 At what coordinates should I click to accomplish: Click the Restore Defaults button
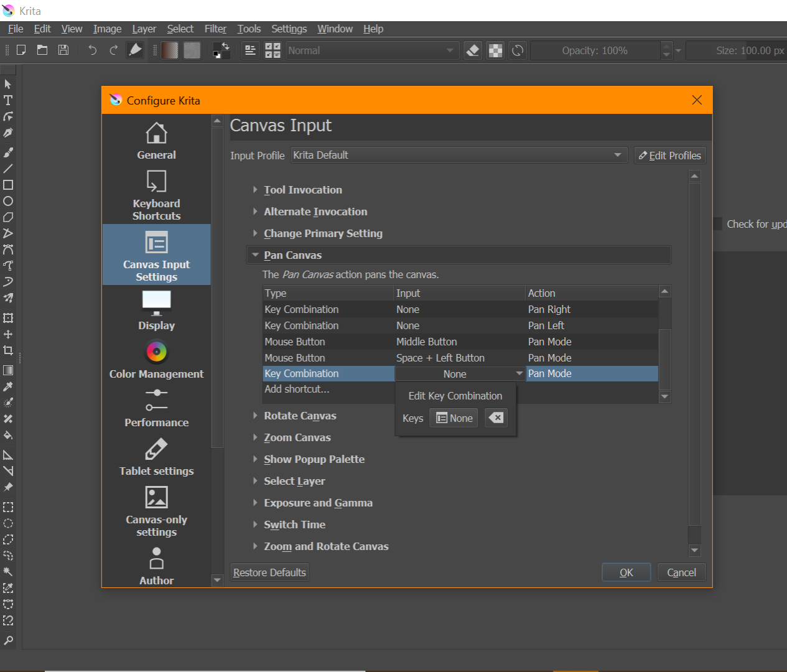pos(269,572)
